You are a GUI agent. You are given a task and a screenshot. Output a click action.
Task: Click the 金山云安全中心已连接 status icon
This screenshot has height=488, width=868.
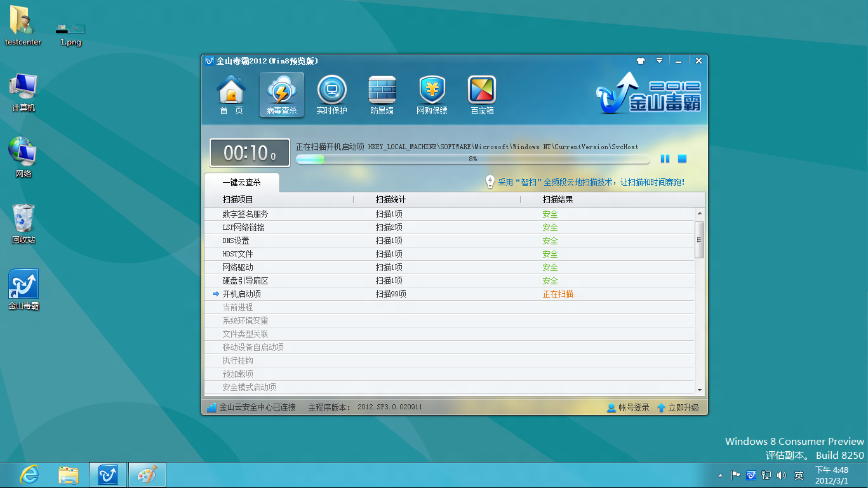(x=211, y=407)
